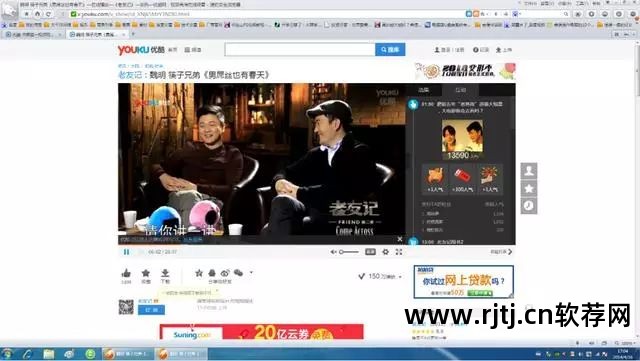
Task: Click the YOUKU logo
Action: point(141,50)
